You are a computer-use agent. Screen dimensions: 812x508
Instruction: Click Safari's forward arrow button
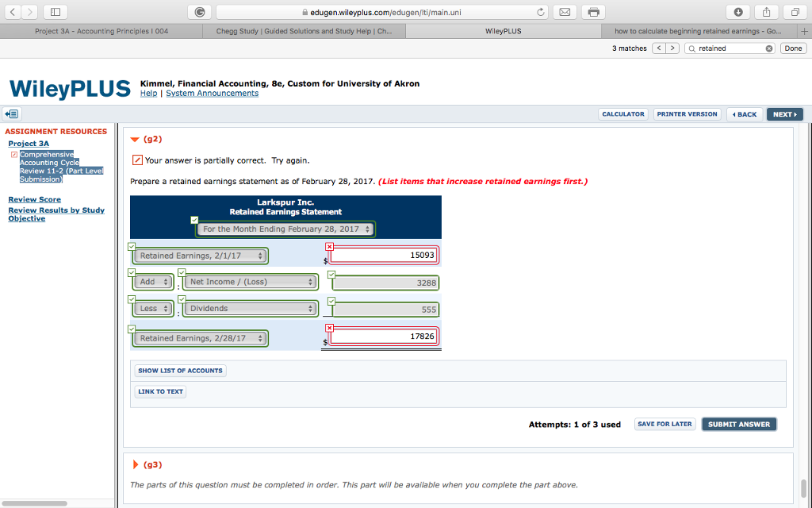click(x=29, y=12)
